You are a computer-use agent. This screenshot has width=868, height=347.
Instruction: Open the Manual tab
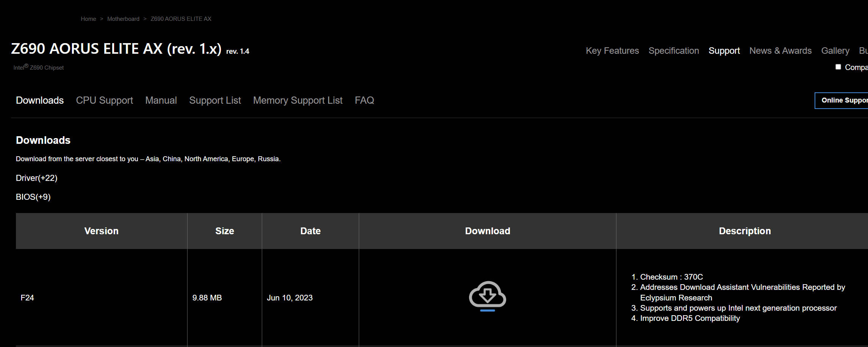[x=161, y=100]
